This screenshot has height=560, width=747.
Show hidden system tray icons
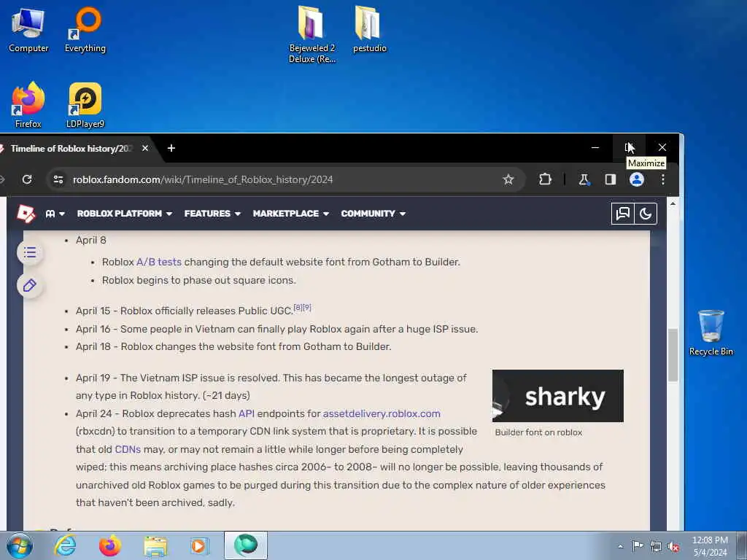coord(620,546)
